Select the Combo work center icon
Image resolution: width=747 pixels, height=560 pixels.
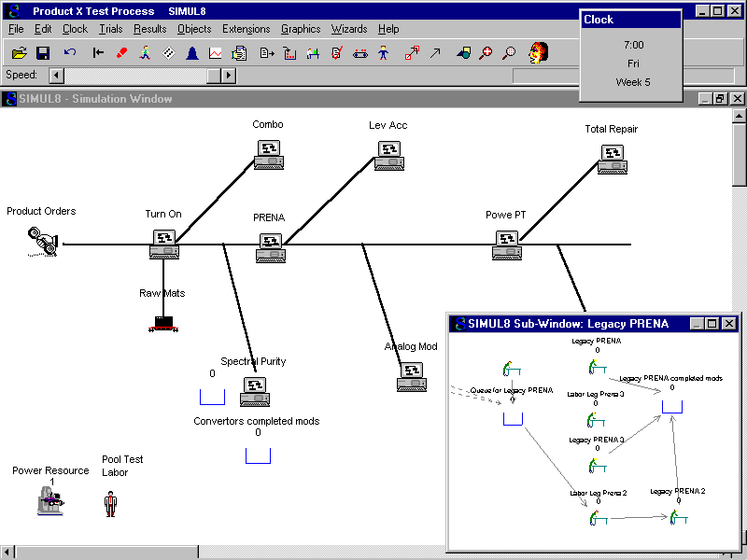(269, 155)
